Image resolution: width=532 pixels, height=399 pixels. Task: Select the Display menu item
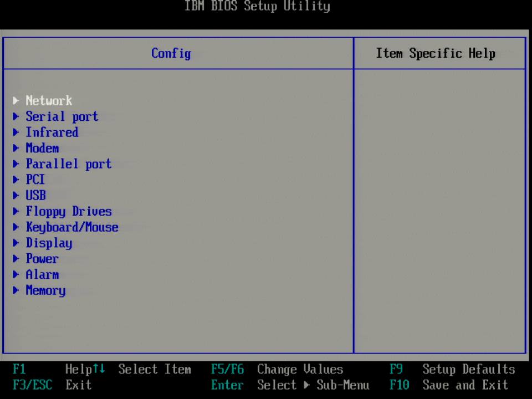(x=49, y=243)
